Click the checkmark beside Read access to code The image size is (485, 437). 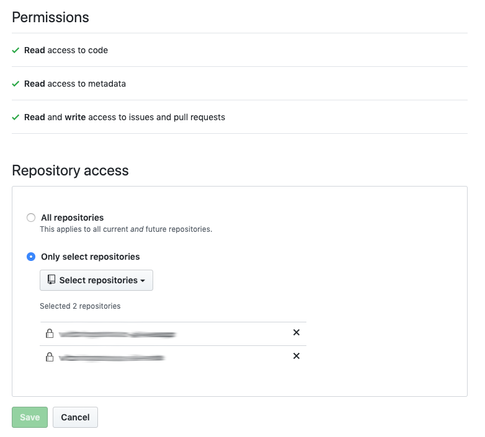pyautogui.click(x=16, y=50)
